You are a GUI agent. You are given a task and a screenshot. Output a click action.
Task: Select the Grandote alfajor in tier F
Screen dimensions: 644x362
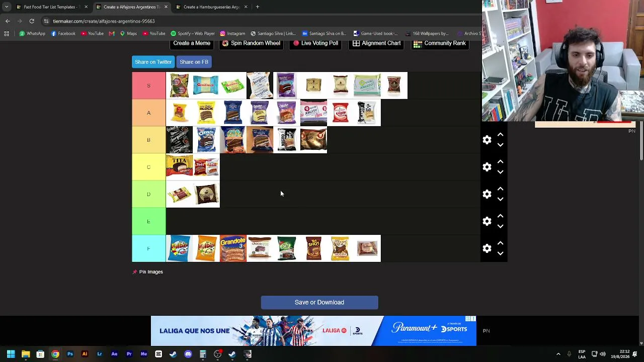(233, 248)
